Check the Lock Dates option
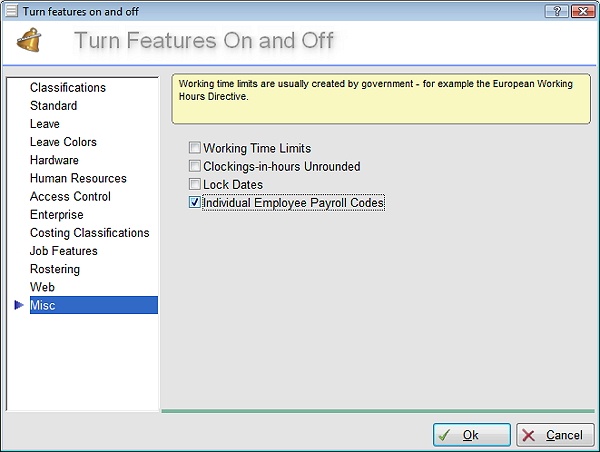 click(x=195, y=184)
